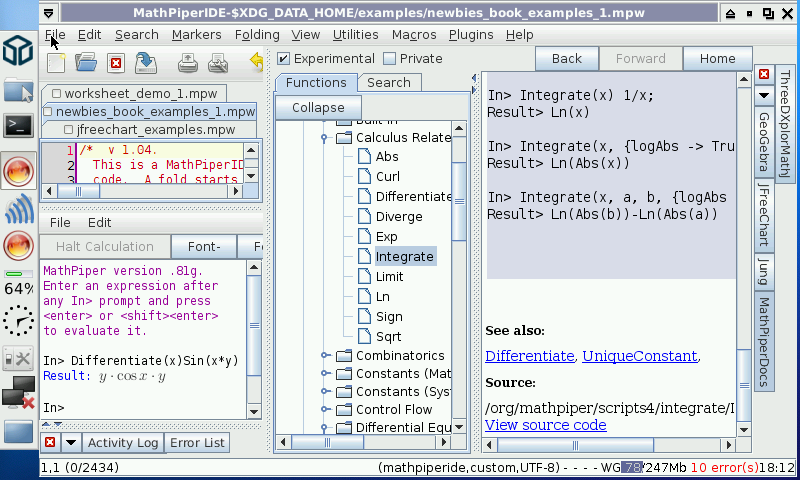Click the Limit function document icon
Screen dimensions: 800x480
tap(364, 276)
